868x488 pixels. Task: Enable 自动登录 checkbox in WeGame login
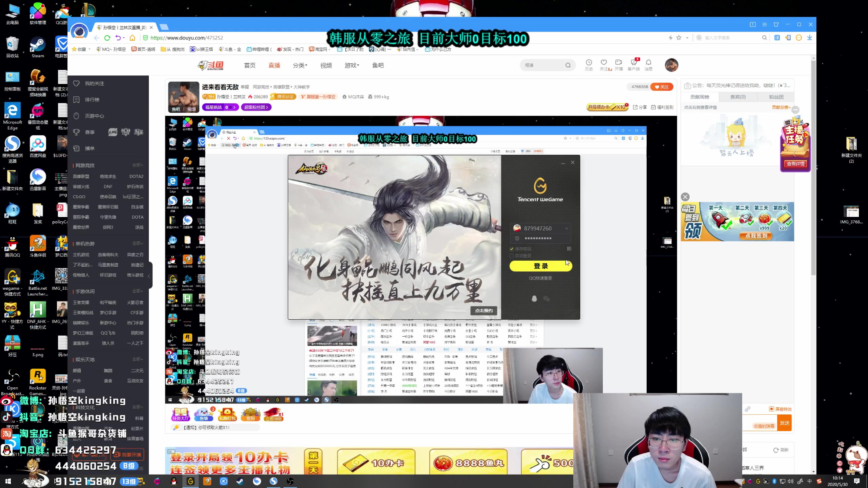(512, 256)
